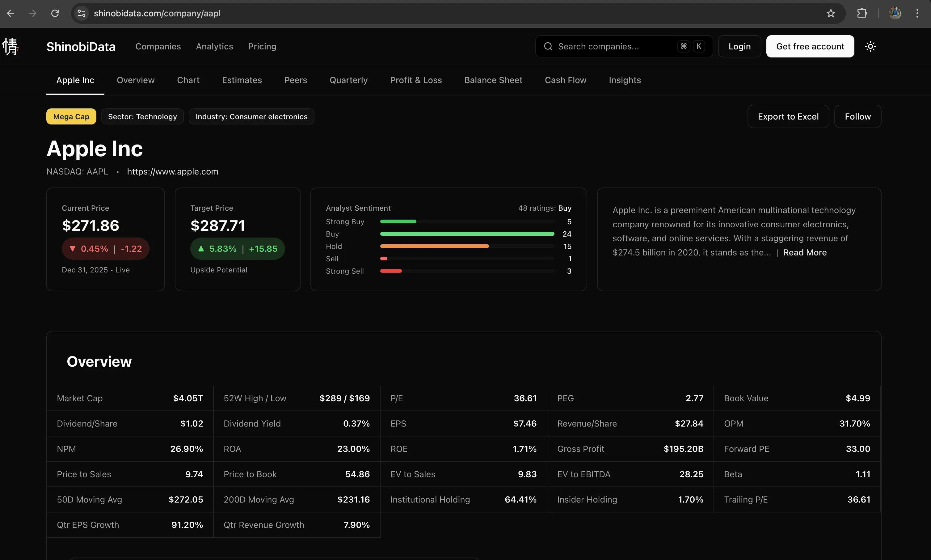Image resolution: width=931 pixels, height=560 pixels.
Task: Click Get free account button
Action: (x=810, y=46)
